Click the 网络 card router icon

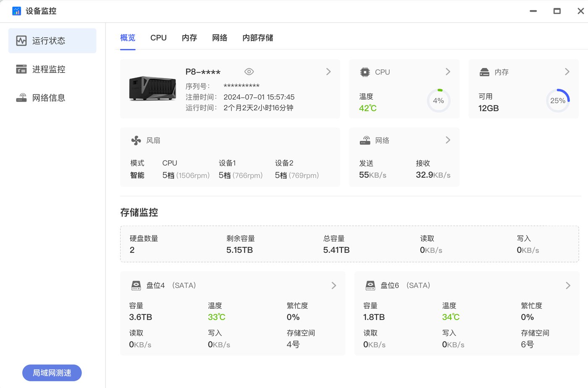click(x=365, y=141)
